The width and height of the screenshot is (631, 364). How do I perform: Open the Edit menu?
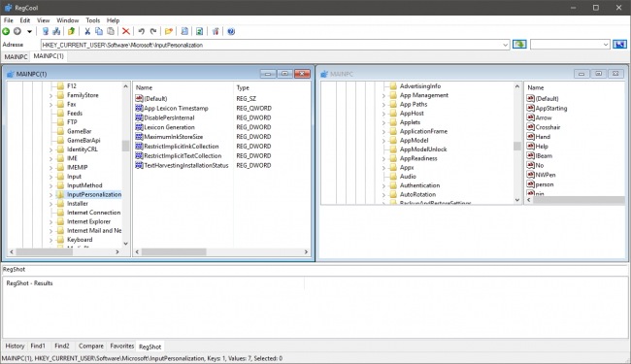tap(25, 20)
